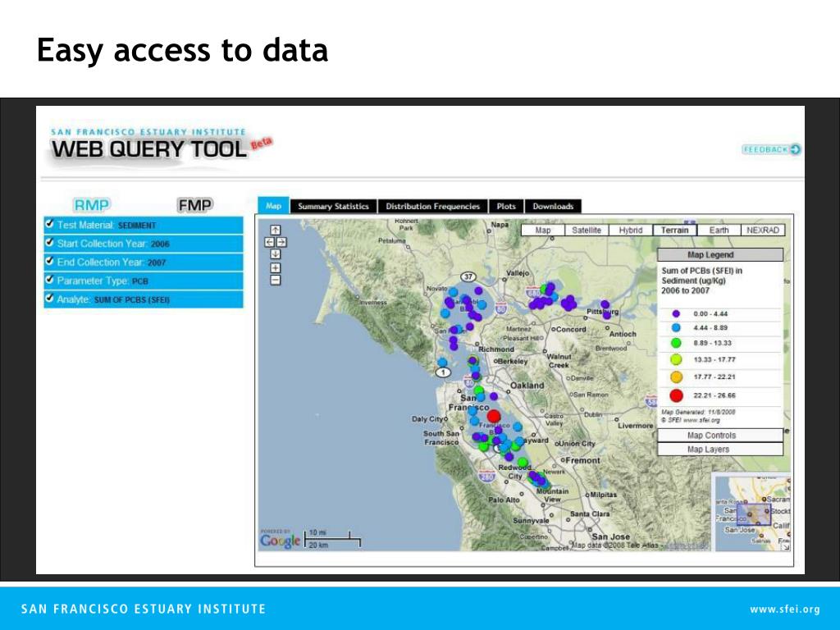The height and width of the screenshot is (630, 840).
Task: Toggle the Start Collection Year checkbox
Action: coord(50,243)
